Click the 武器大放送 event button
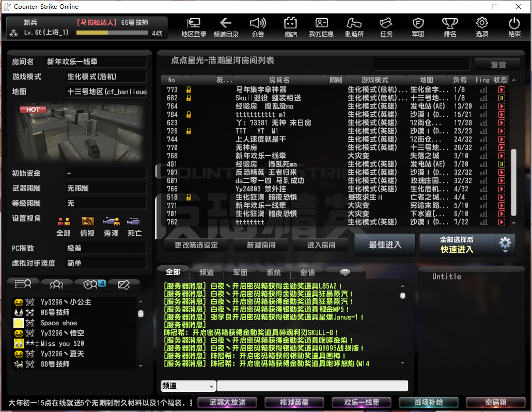The width and height of the screenshot is (532, 412). 227,403
